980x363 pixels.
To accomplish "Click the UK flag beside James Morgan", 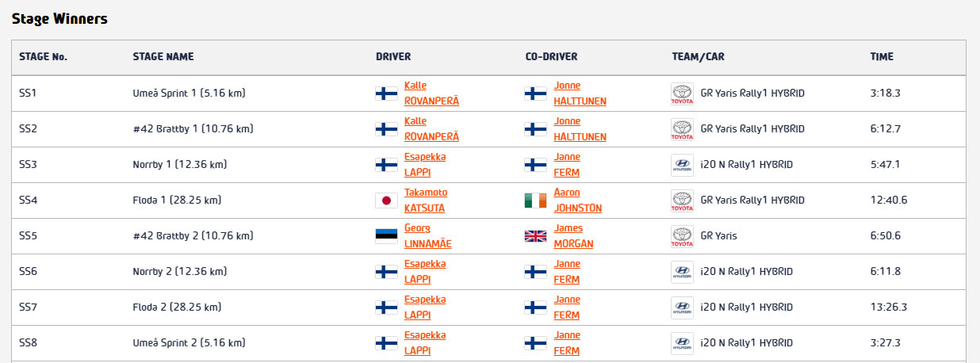I will point(535,236).
